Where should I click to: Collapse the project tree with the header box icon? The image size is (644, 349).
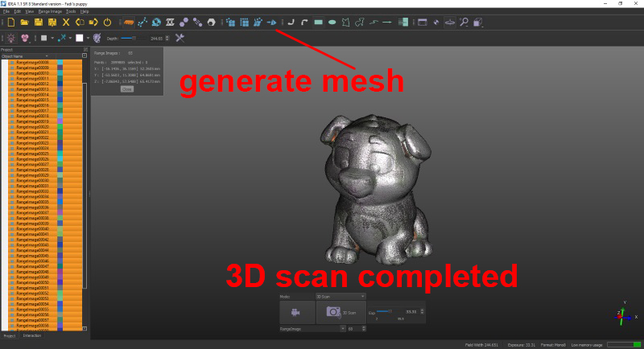tap(85, 55)
